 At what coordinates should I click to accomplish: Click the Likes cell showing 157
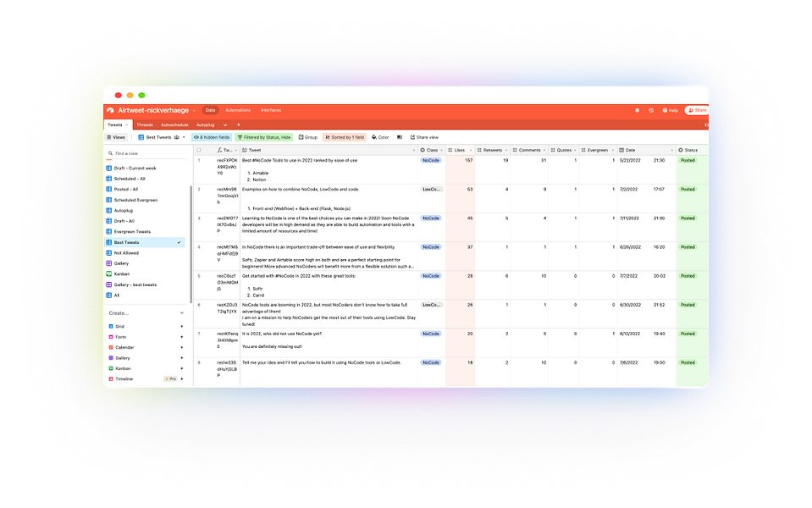[461, 170]
